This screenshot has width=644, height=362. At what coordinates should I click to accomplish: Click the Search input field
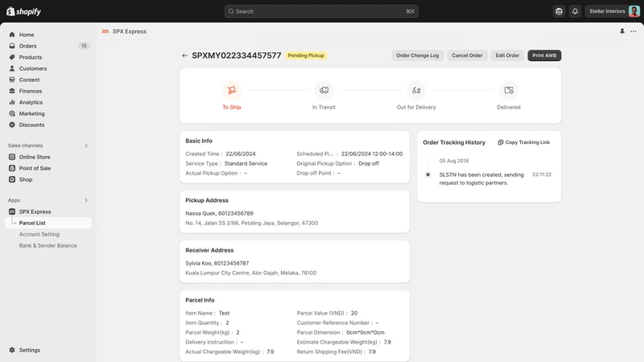321,11
